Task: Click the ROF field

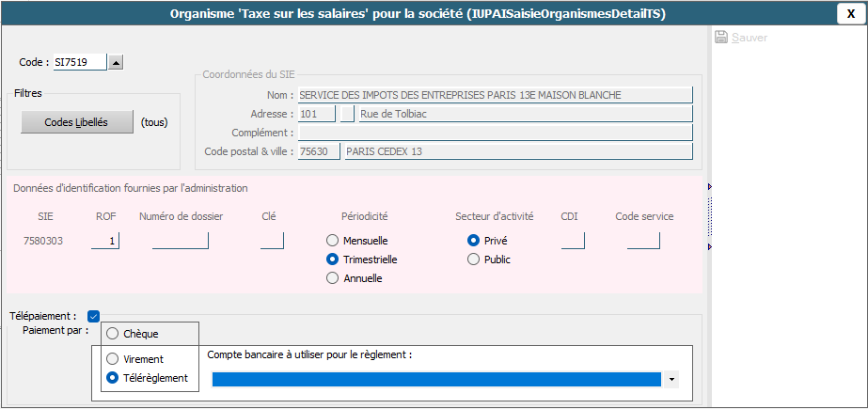Action: pyautogui.click(x=105, y=241)
